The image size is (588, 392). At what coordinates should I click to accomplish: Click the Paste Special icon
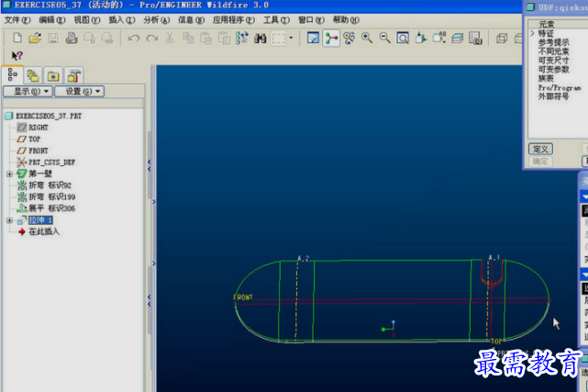(x=224, y=38)
